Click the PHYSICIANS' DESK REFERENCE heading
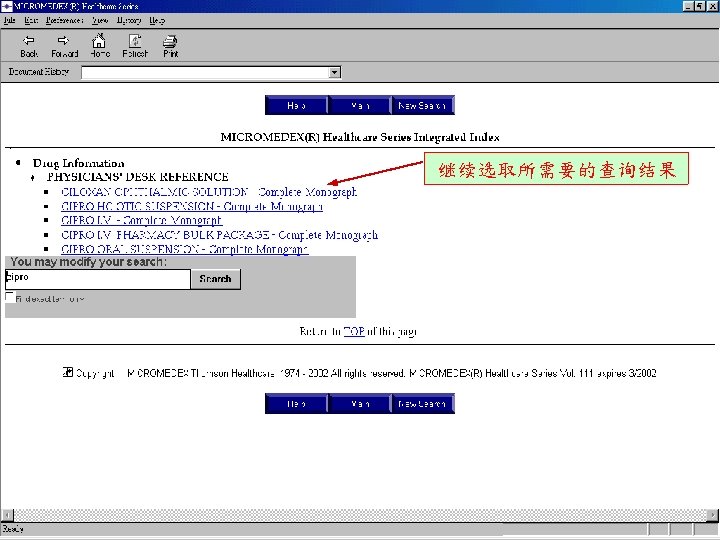720x540 pixels. (x=138, y=177)
